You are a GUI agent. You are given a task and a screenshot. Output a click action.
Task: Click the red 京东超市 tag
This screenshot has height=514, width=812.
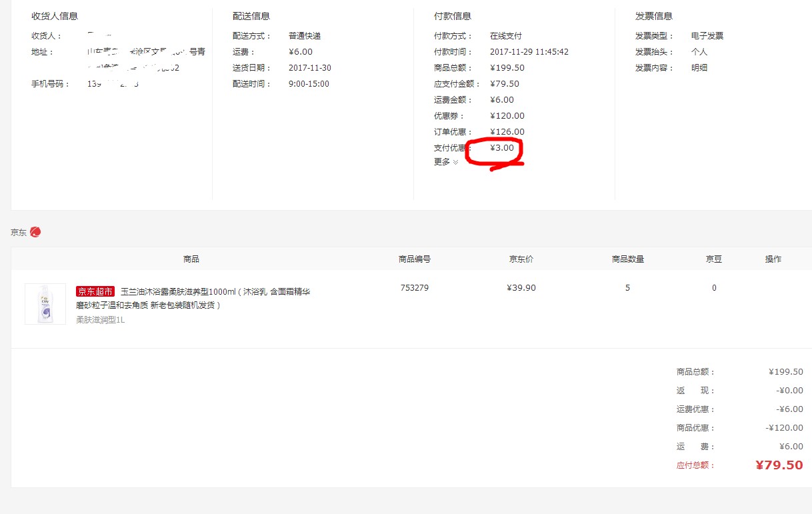click(x=95, y=291)
